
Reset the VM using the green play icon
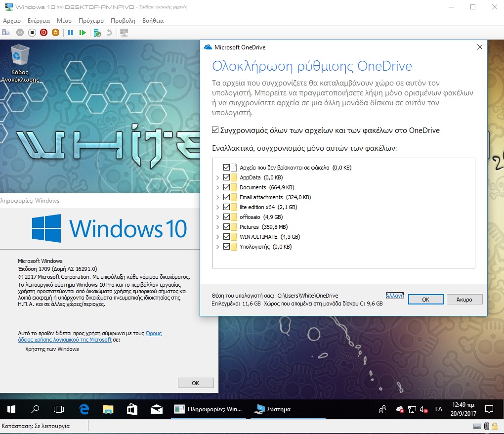click(83, 33)
